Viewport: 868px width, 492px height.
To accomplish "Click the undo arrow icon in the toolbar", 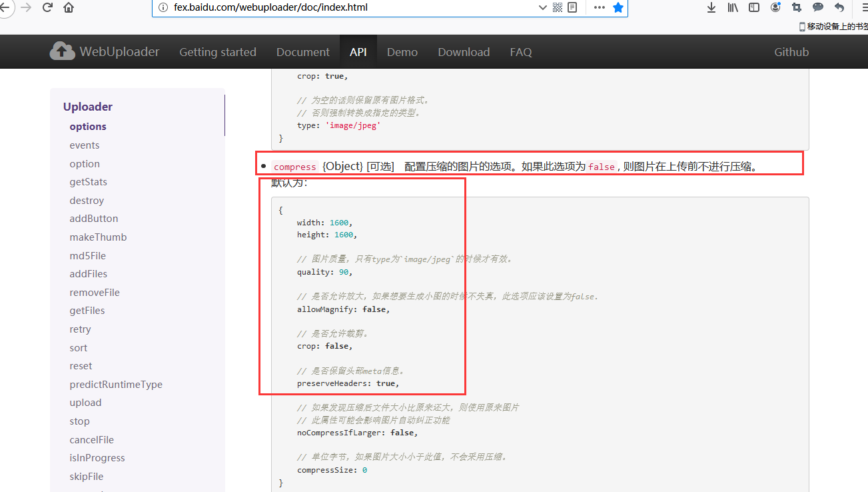I will pyautogui.click(x=839, y=9).
